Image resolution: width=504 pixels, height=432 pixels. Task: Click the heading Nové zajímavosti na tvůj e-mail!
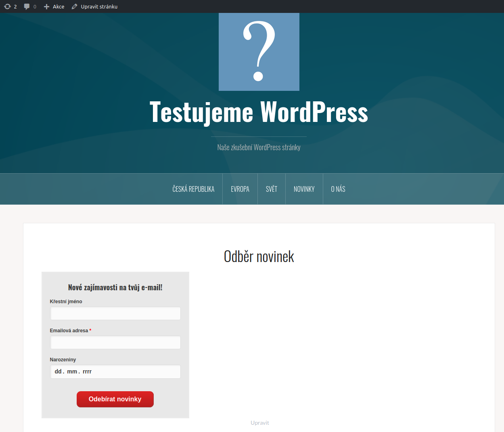(115, 287)
